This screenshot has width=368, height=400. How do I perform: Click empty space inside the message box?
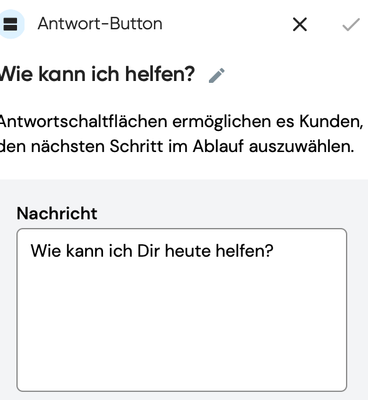(x=182, y=327)
